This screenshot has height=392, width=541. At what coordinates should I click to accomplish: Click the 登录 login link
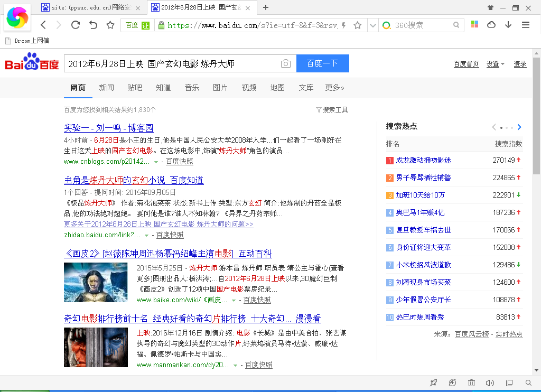[520, 64]
